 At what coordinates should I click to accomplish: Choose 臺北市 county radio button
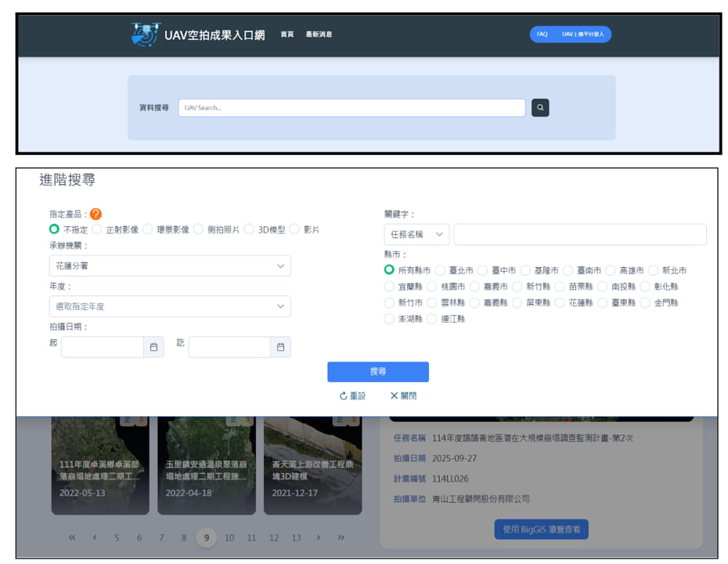point(441,270)
